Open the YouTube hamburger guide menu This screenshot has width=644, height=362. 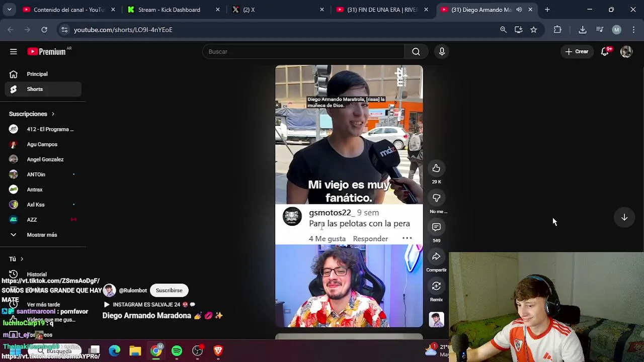click(x=14, y=51)
